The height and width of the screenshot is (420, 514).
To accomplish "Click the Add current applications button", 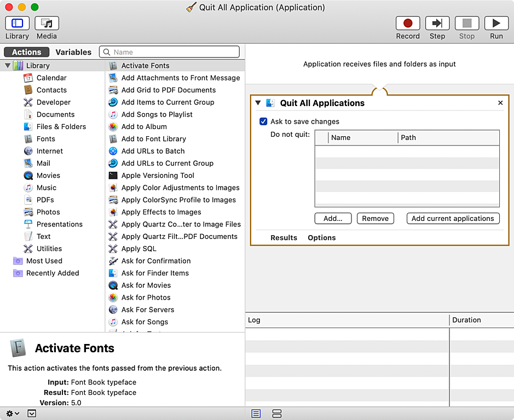I will tap(453, 218).
